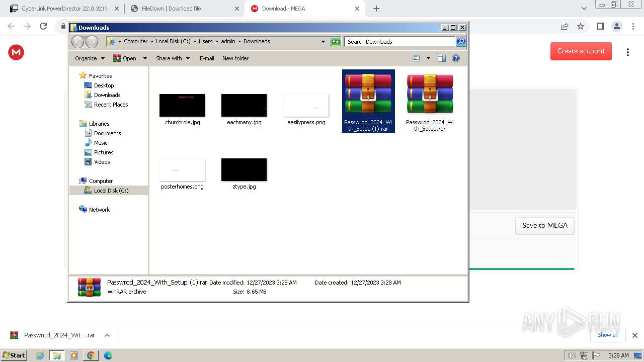Bookmark this page star icon

[581, 26]
